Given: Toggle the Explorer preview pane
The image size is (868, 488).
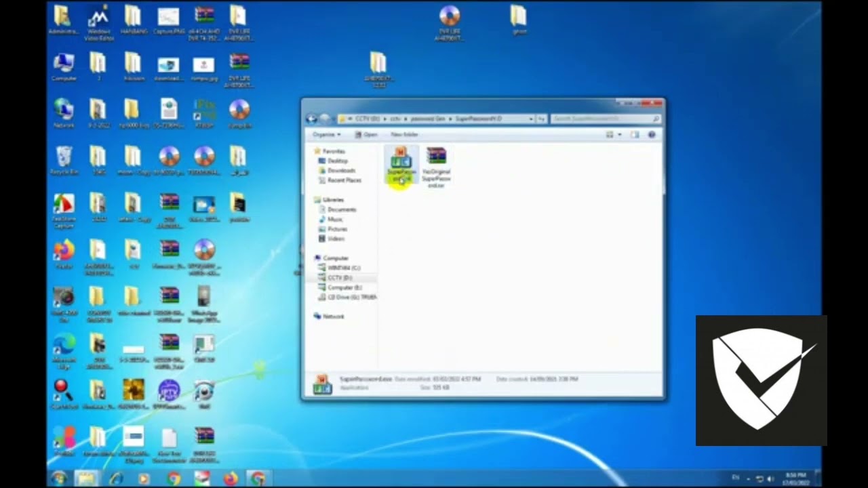Looking at the screenshot, I should pos(635,135).
